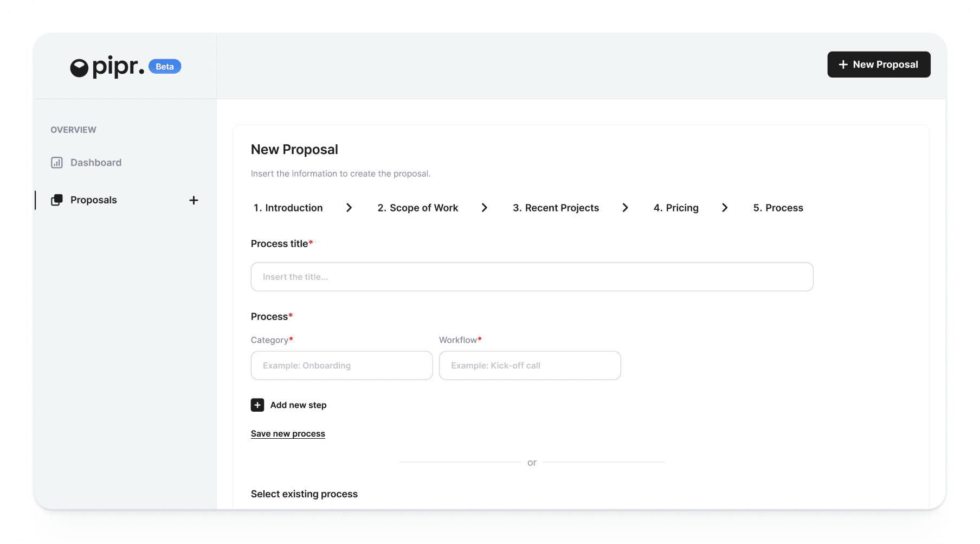980x544 pixels.
Task: Click the chevron after Recent Projects
Action: click(x=625, y=208)
